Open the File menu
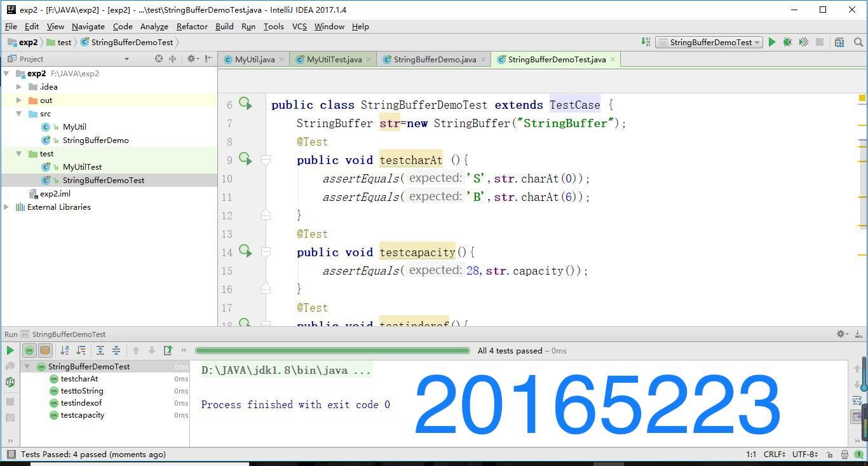Image resolution: width=868 pixels, height=466 pixels. [11, 27]
